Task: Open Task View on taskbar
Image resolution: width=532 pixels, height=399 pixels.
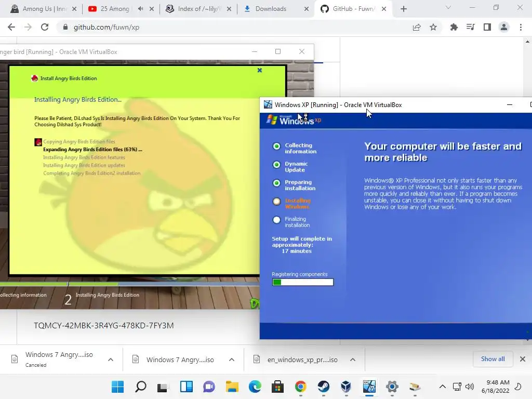Action: (x=163, y=387)
